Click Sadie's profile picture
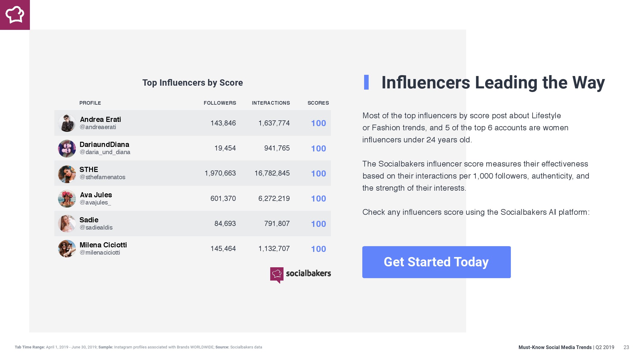 67,224
